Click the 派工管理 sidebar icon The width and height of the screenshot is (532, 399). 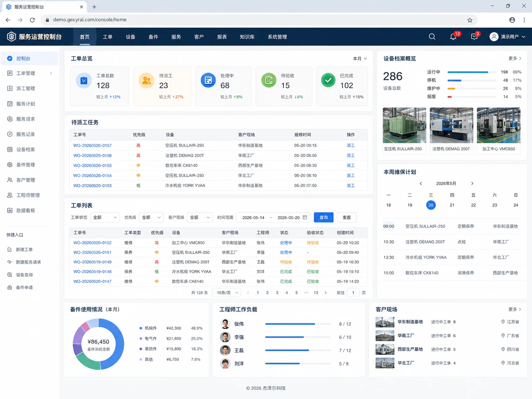pos(10,88)
